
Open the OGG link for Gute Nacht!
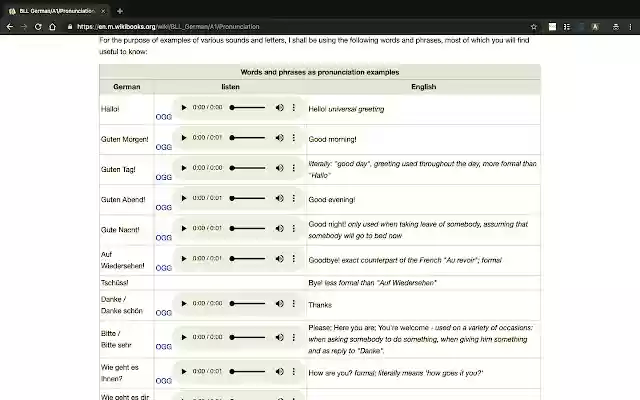pyautogui.click(x=164, y=238)
